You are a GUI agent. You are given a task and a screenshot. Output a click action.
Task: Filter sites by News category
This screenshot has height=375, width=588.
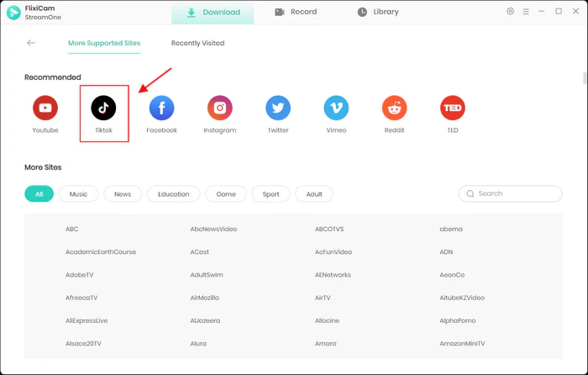pos(123,194)
